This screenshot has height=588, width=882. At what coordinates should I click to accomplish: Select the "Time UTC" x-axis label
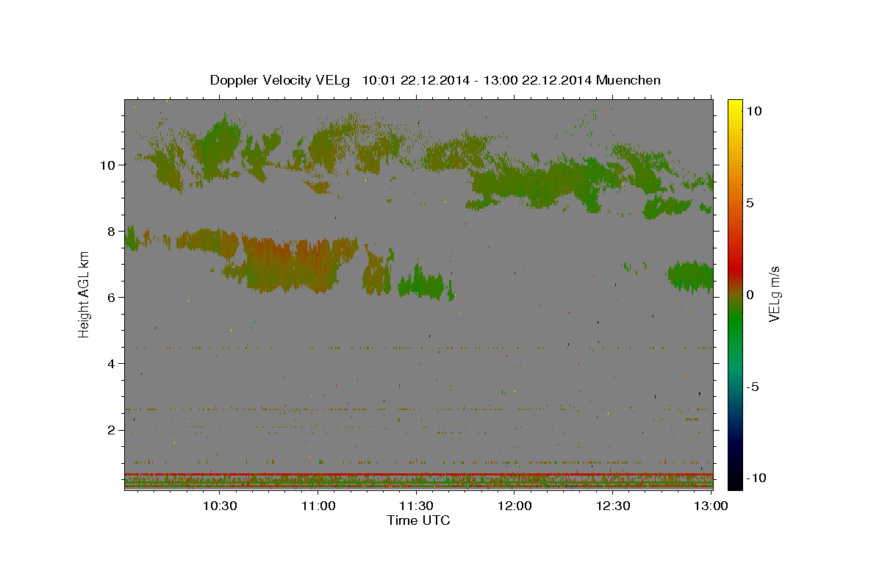(x=418, y=520)
